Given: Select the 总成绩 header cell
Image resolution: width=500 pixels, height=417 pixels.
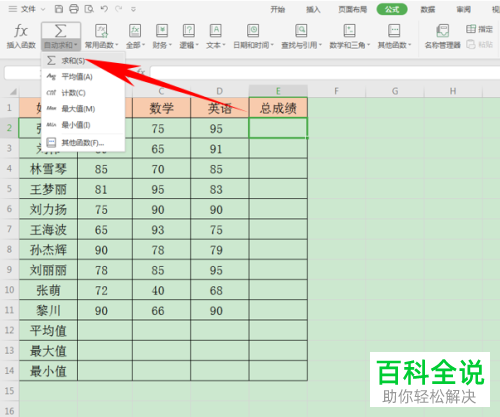Looking at the screenshot, I should pos(278,108).
